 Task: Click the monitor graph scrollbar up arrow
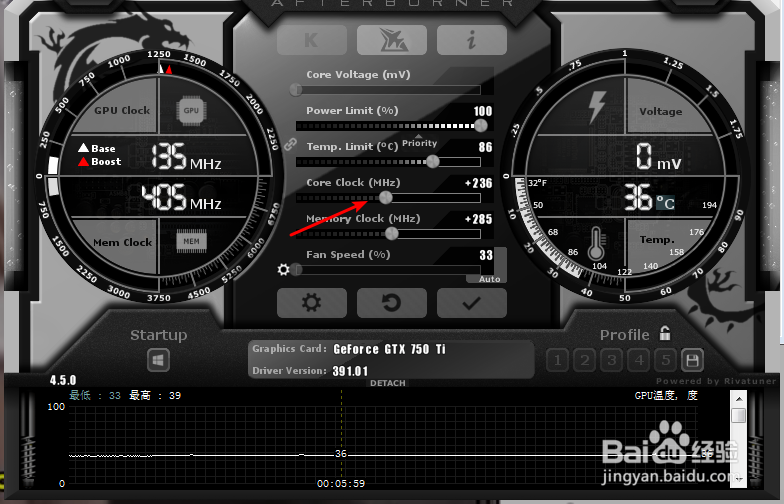tap(738, 400)
